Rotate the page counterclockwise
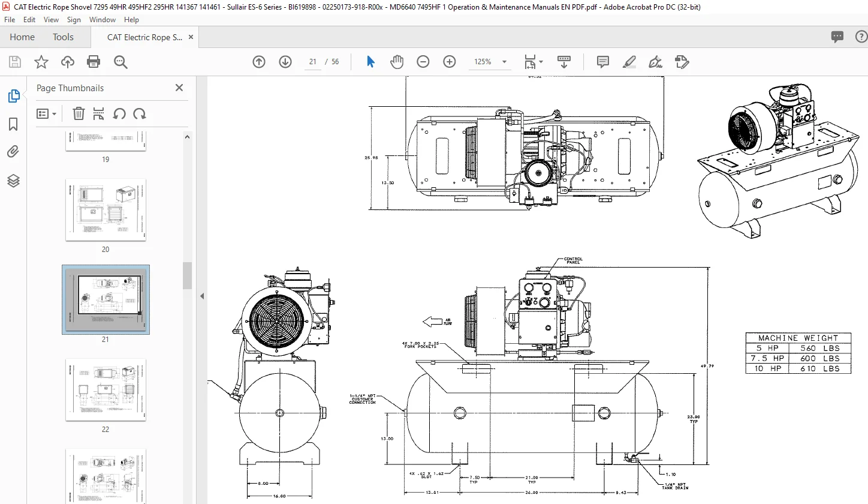This screenshot has height=504, width=868. pos(119,113)
